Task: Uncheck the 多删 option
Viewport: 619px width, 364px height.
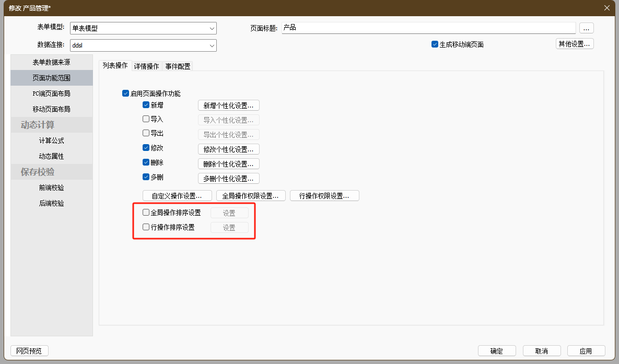Action: [x=146, y=177]
